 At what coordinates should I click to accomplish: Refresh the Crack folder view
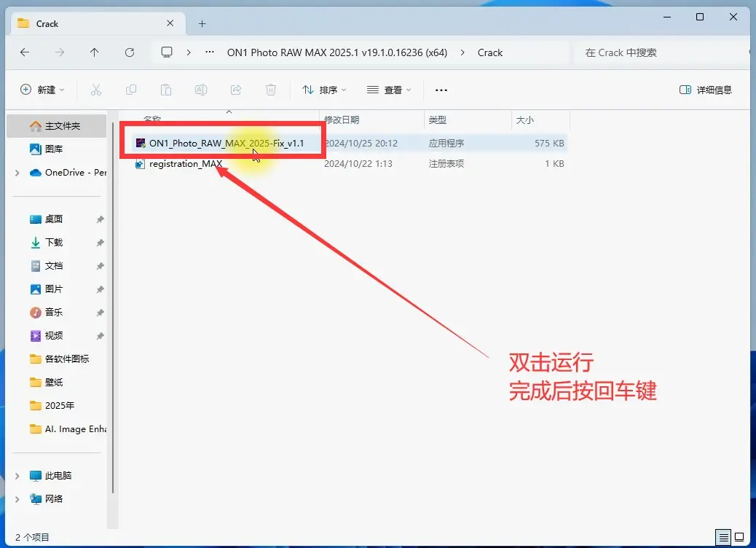click(129, 52)
